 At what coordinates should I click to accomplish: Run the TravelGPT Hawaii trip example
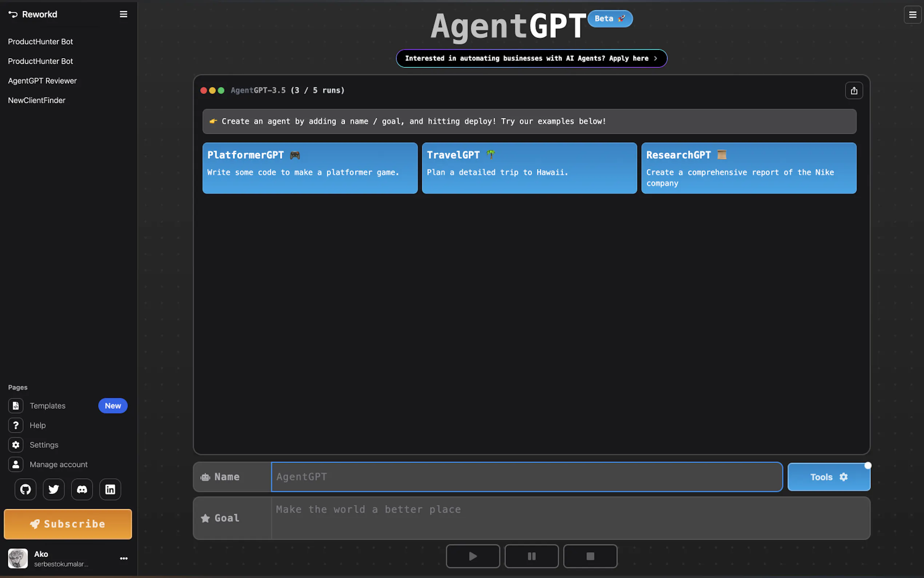click(x=529, y=168)
